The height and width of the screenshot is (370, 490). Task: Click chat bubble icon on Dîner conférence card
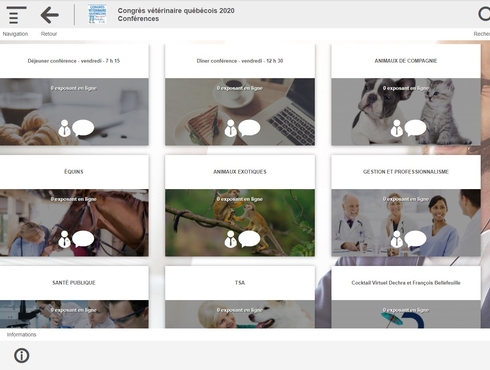[x=249, y=128]
